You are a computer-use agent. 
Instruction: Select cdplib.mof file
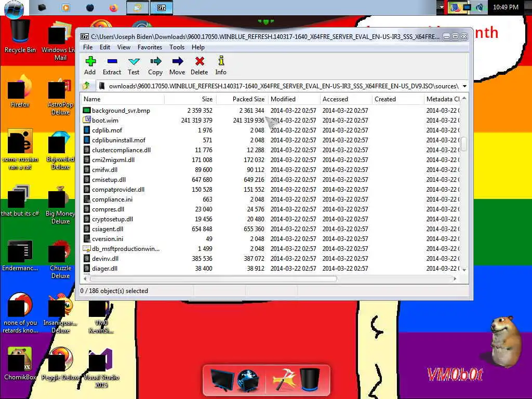point(107,130)
